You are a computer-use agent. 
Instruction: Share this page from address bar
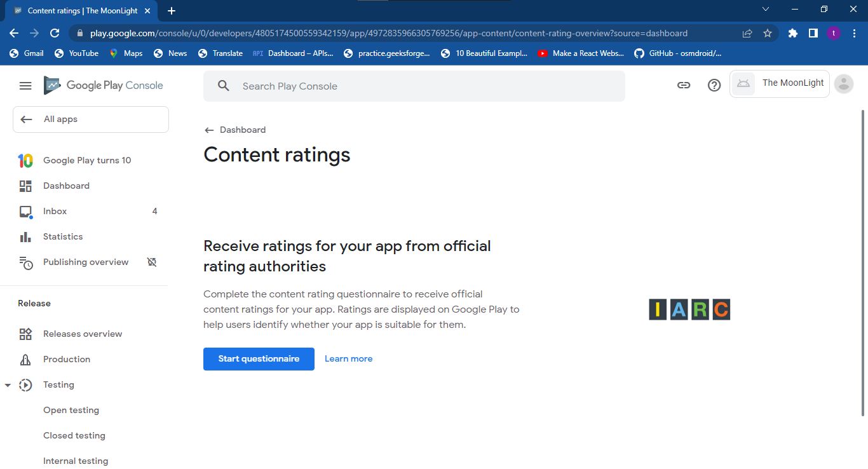[747, 33]
